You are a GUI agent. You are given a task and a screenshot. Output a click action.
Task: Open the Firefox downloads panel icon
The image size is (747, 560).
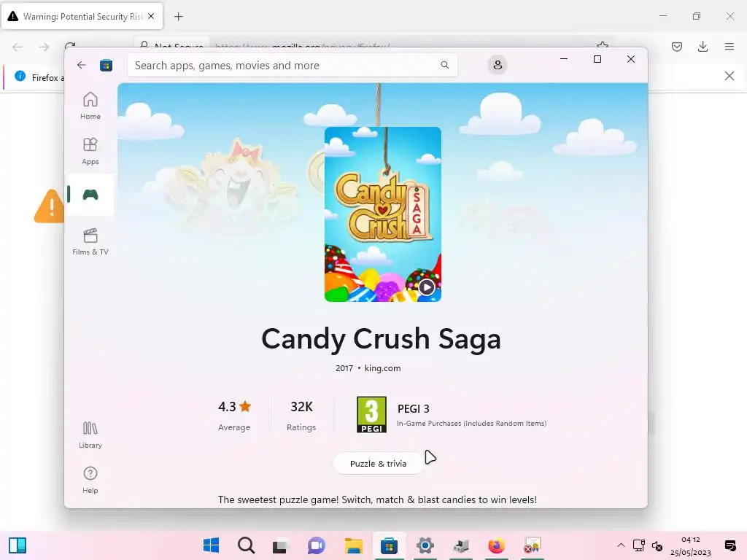tap(703, 46)
